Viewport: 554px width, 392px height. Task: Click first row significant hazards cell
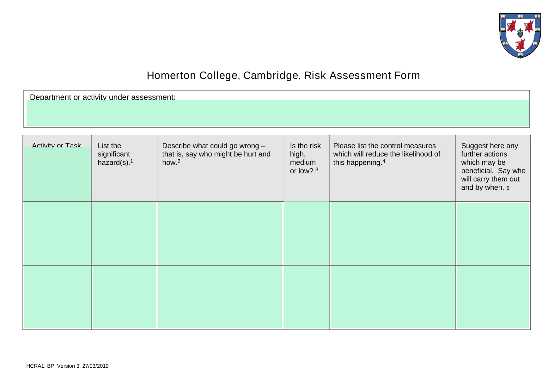124,233
